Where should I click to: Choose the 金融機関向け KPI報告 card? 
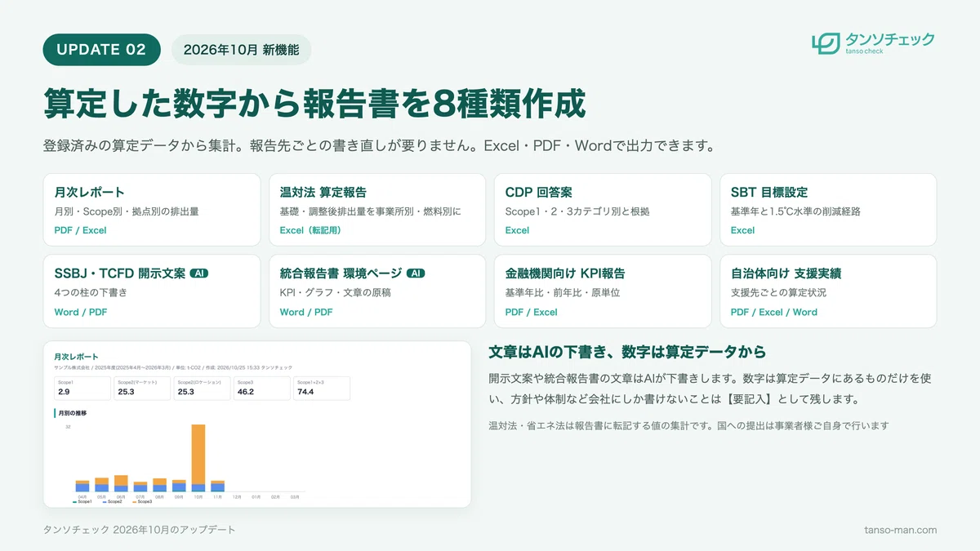(603, 291)
